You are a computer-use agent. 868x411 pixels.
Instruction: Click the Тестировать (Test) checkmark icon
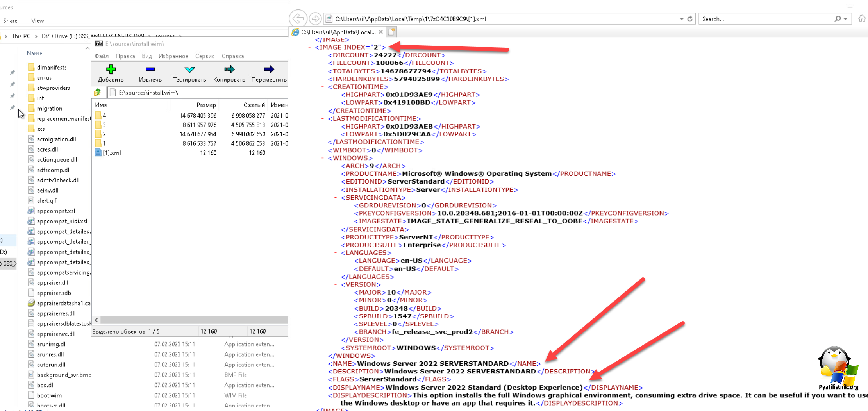(189, 70)
